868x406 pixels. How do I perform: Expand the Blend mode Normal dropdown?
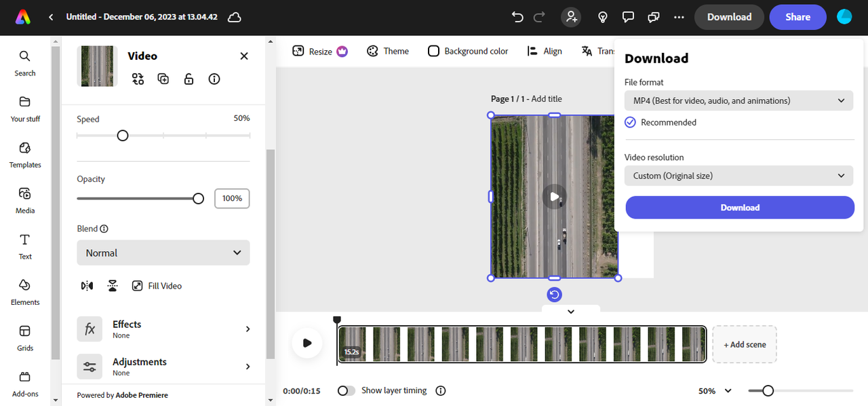(163, 253)
